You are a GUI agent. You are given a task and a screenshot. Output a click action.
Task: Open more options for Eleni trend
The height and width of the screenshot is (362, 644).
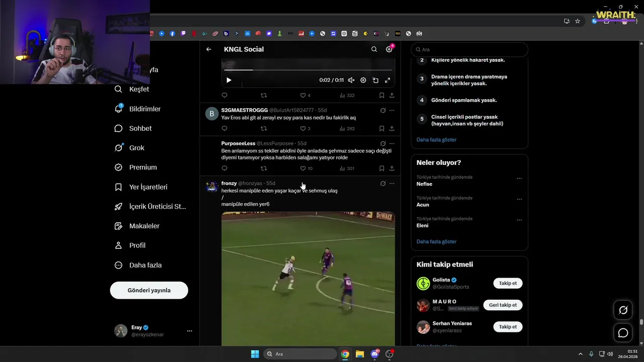[x=519, y=220]
